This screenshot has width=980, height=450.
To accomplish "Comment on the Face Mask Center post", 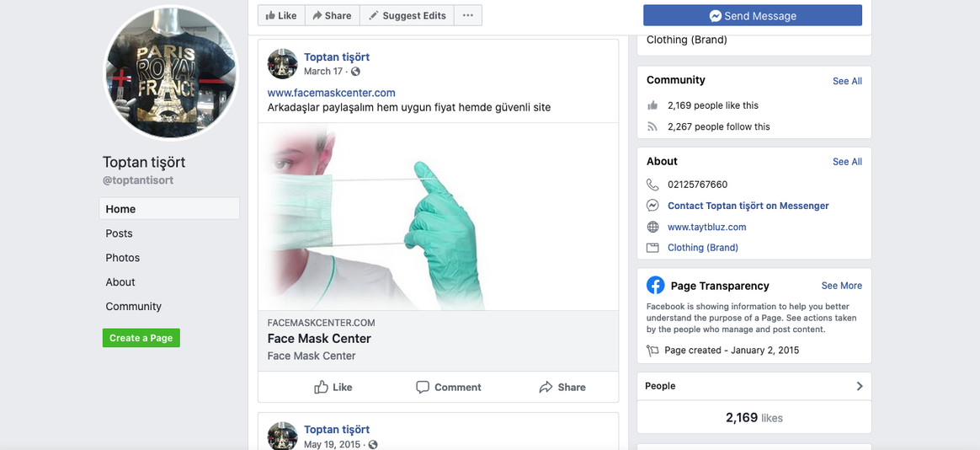I will click(x=449, y=387).
